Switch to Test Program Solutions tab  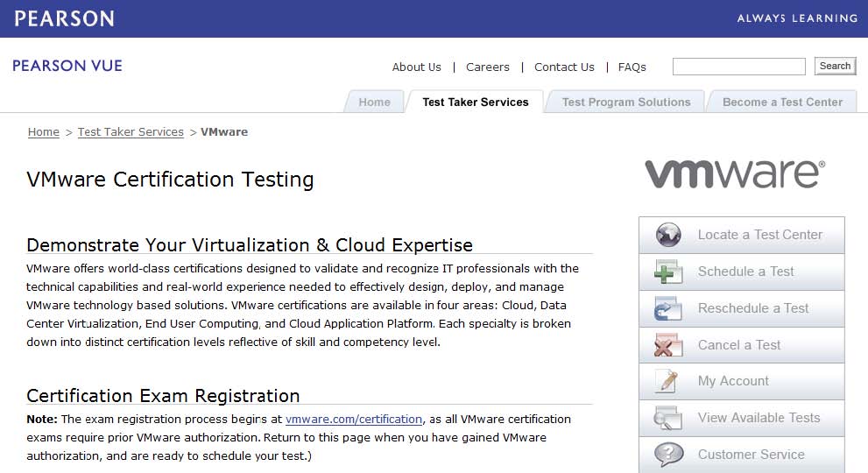tap(625, 102)
